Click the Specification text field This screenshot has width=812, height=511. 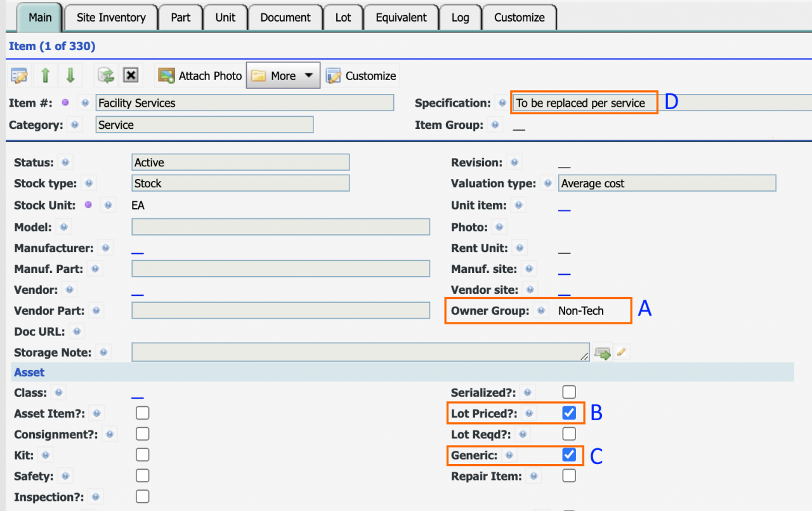click(x=584, y=103)
